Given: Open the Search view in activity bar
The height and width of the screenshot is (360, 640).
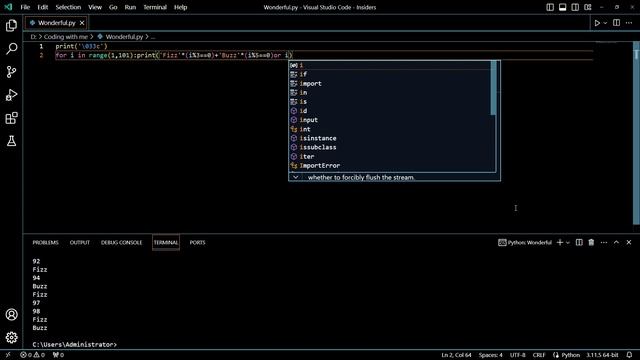Looking at the screenshot, I should click(11, 49).
